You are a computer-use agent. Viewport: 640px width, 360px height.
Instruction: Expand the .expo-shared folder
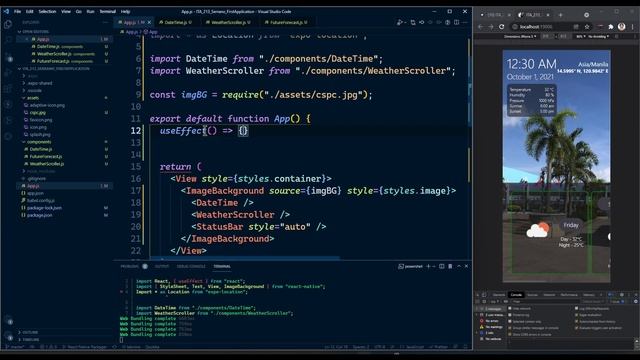click(x=39, y=83)
